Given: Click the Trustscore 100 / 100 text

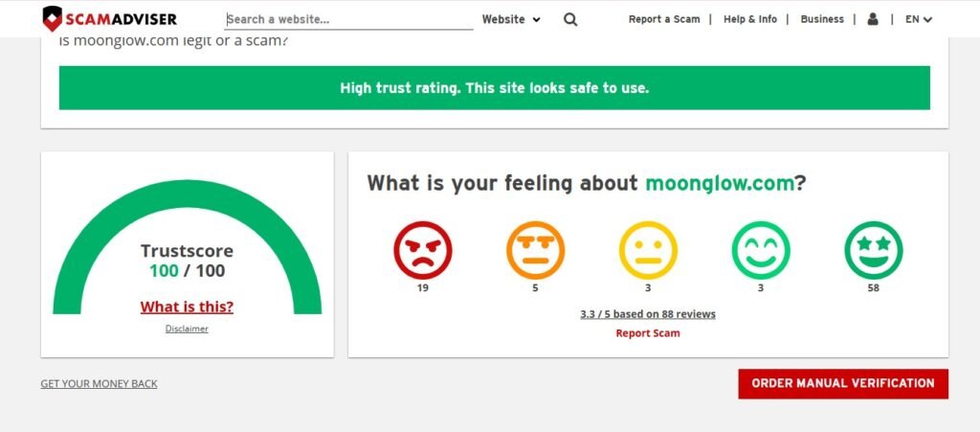Looking at the screenshot, I should click(x=187, y=261).
